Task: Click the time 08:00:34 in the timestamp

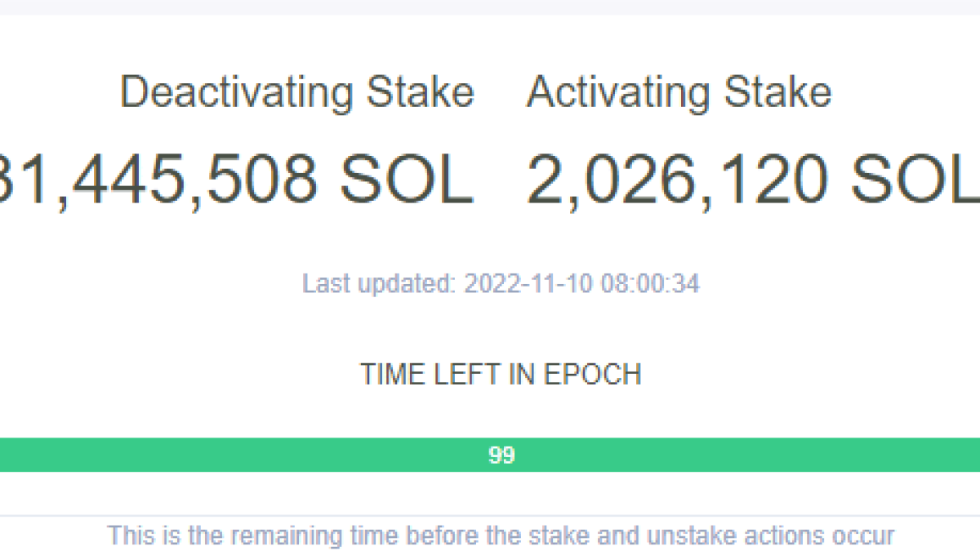Action: [x=650, y=284]
